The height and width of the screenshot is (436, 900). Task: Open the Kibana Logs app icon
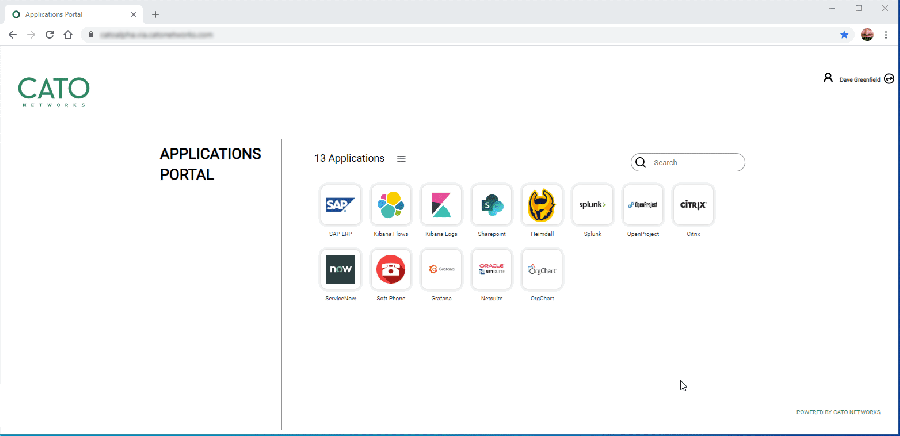441,205
